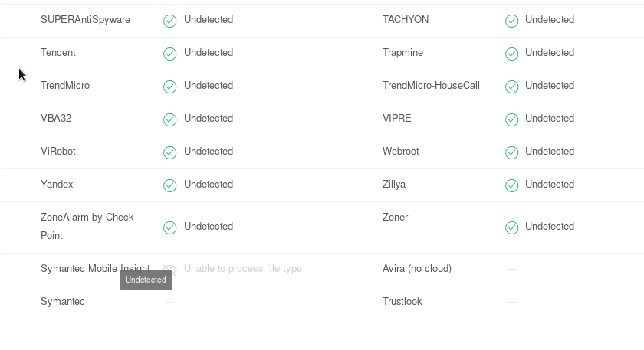Click the Avira (no cloud) dash indicator
Image resolution: width=644 pixels, height=350 pixels.
(x=511, y=270)
